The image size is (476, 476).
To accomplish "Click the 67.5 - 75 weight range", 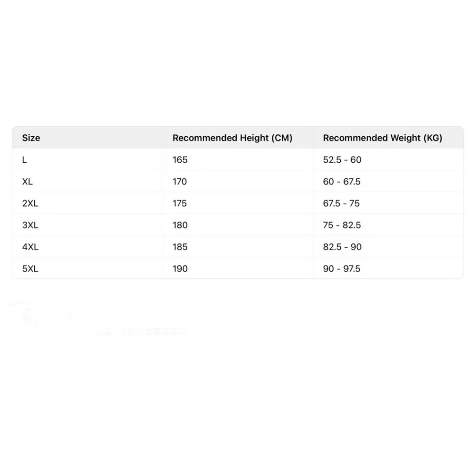I will coord(342,204).
